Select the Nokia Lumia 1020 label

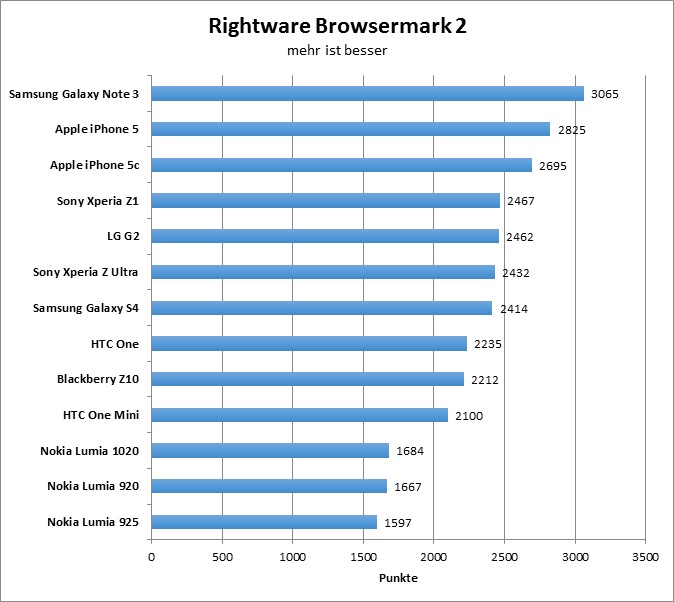tap(90, 451)
